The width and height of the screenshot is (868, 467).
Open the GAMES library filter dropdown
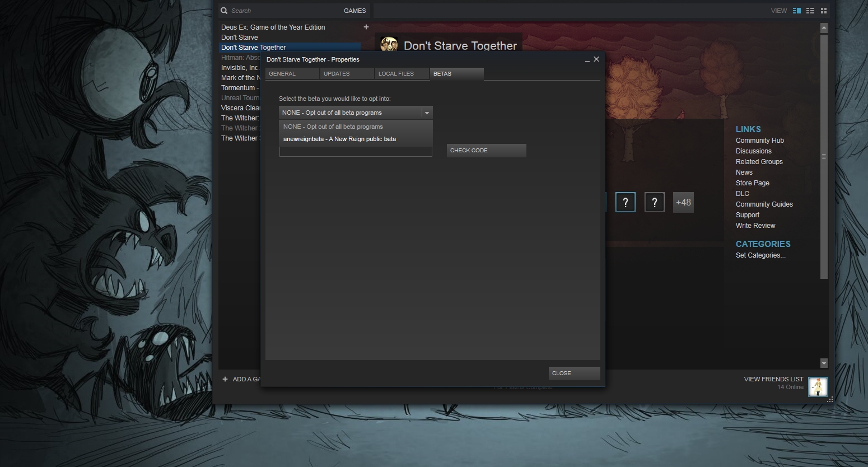354,11
